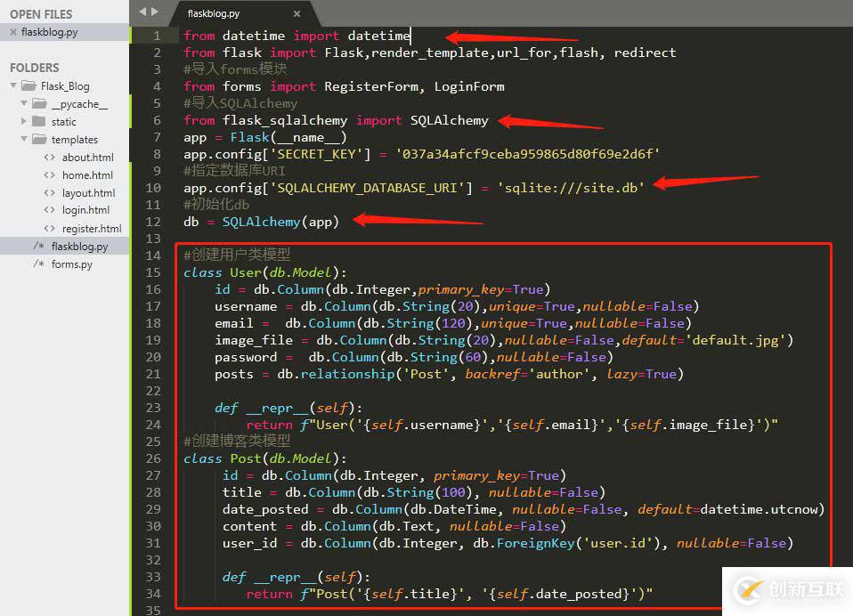The height and width of the screenshot is (616, 853).
Task: Place cursor on 'class User(db.Model):'
Action: click(x=265, y=272)
